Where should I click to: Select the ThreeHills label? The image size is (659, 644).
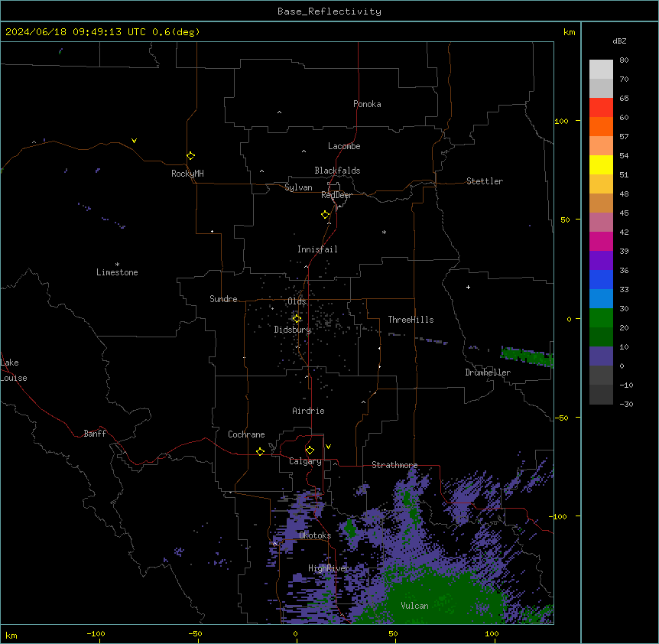411,320
